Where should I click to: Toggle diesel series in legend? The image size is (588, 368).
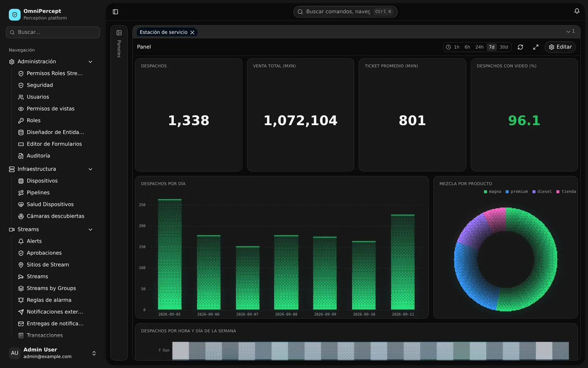point(542,192)
